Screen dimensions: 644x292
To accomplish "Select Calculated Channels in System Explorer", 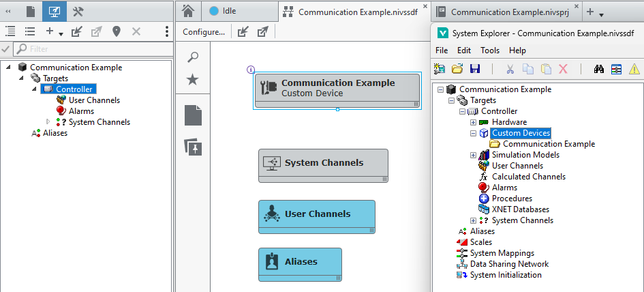I will [x=529, y=177].
